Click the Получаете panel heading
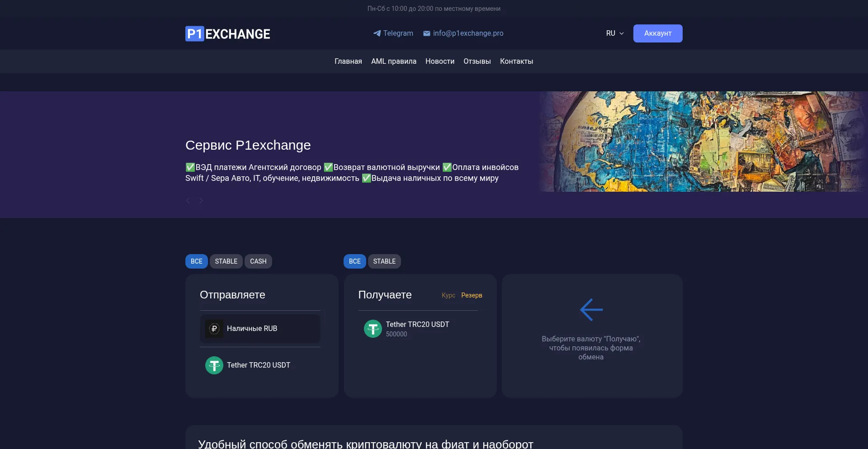The height and width of the screenshot is (449, 868). 385,295
